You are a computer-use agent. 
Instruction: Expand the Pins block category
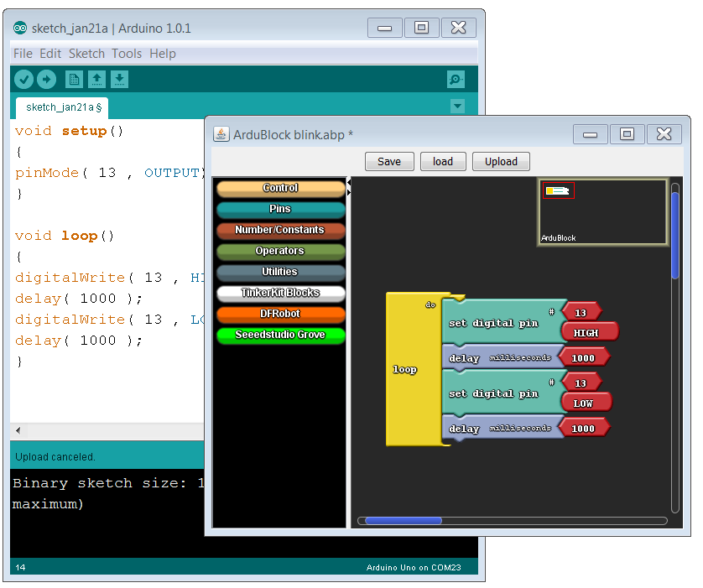[280, 210]
